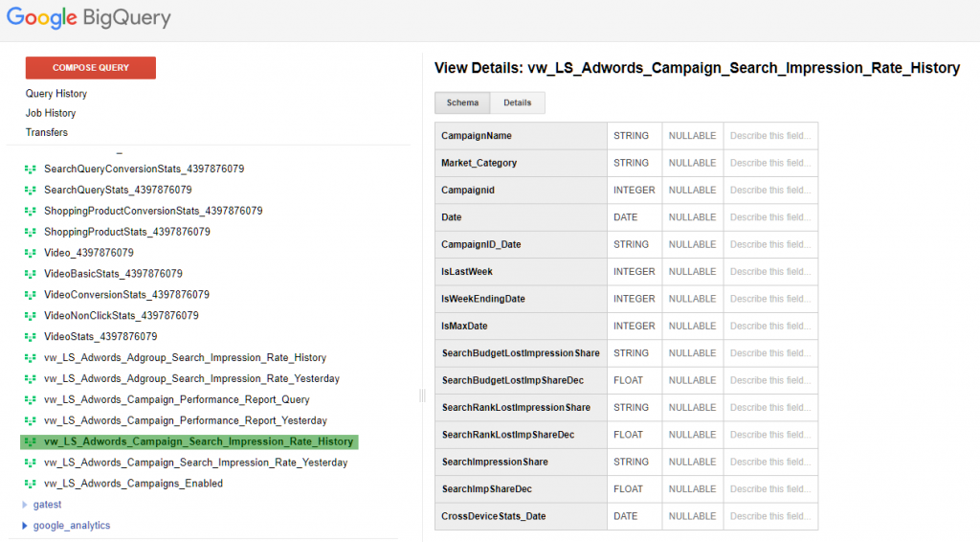The image size is (980, 542).
Task: Click description field for IsLastWeek
Action: [x=770, y=271]
